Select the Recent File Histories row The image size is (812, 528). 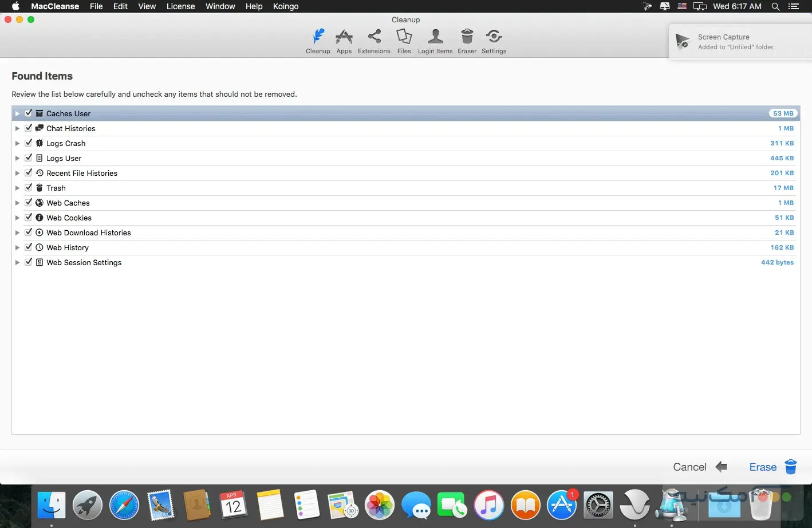click(x=82, y=173)
